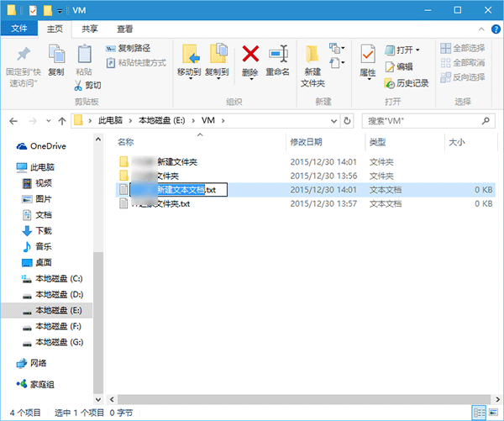Open 音乐 (Music) in the sidebar
504x421 pixels.
[37, 247]
